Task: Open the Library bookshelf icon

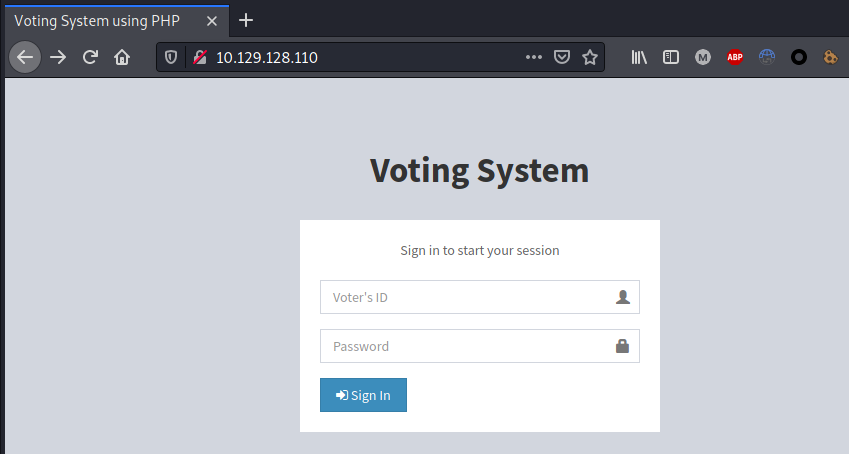Action: click(x=639, y=57)
